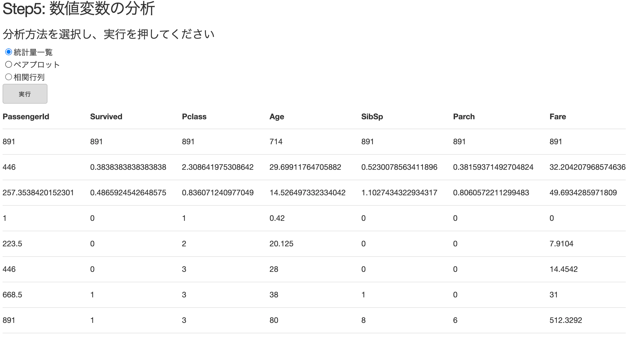This screenshot has width=644, height=338.
Task: Select the ペアプロット radio option
Action: click(x=9, y=64)
